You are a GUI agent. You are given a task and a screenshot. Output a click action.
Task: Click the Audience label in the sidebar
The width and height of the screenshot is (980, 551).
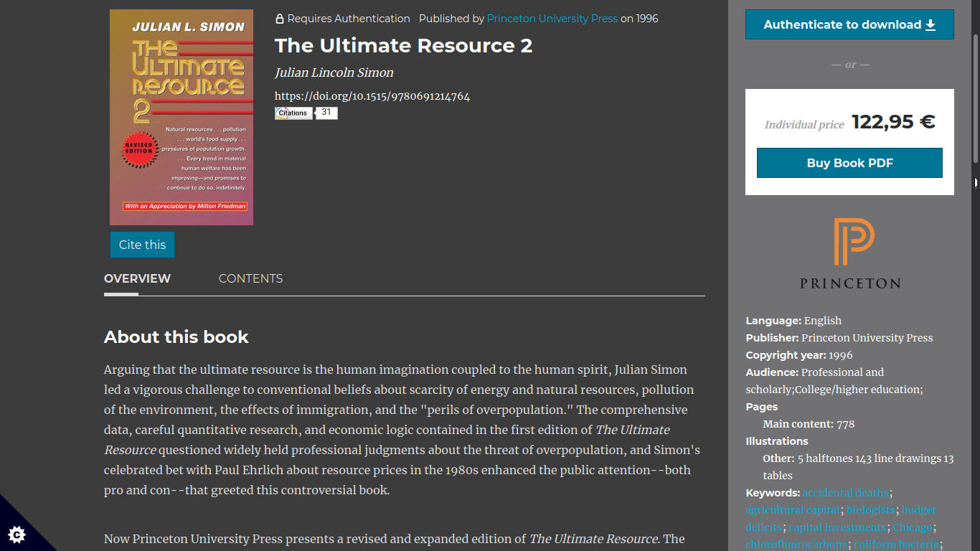(772, 372)
